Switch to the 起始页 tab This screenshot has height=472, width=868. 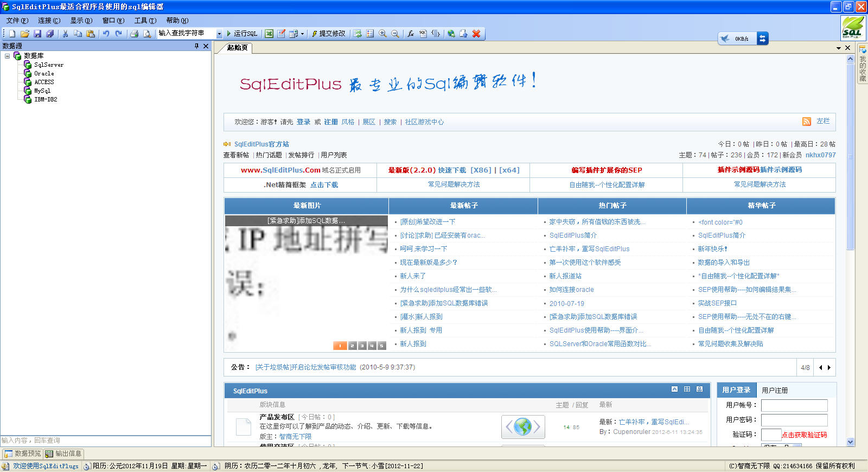pos(237,48)
